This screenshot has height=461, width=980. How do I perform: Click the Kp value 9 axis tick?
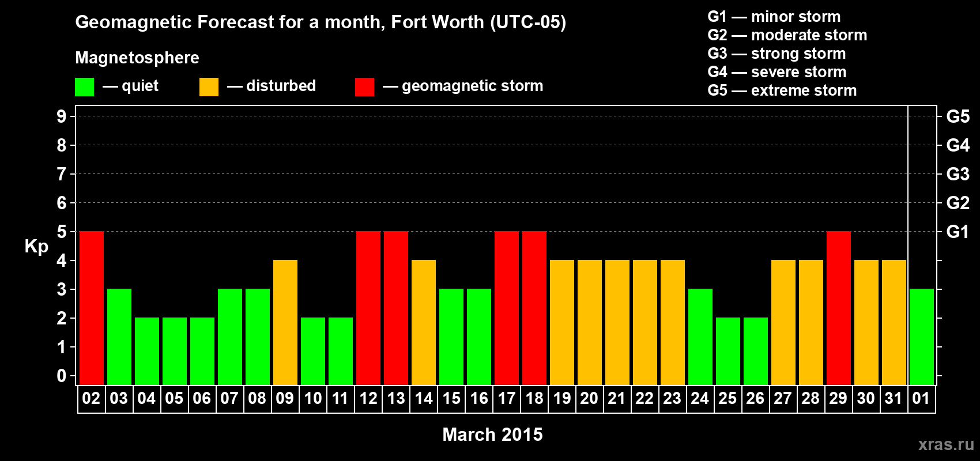(x=62, y=116)
